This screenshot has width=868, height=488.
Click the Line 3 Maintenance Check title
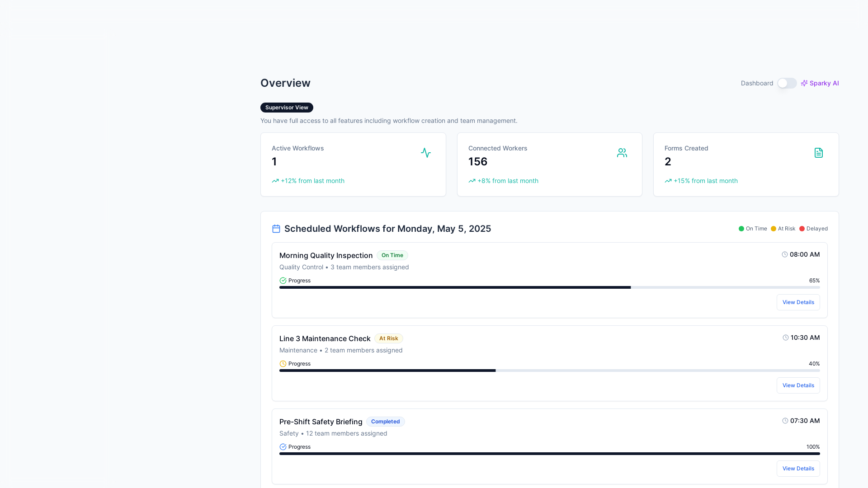[x=325, y=338]
